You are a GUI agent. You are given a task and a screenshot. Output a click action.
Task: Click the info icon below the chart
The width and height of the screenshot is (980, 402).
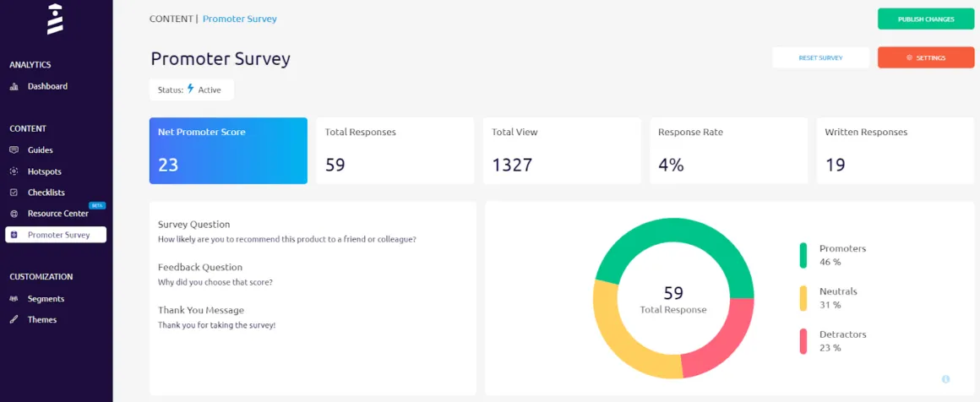(x=945, y=379)
